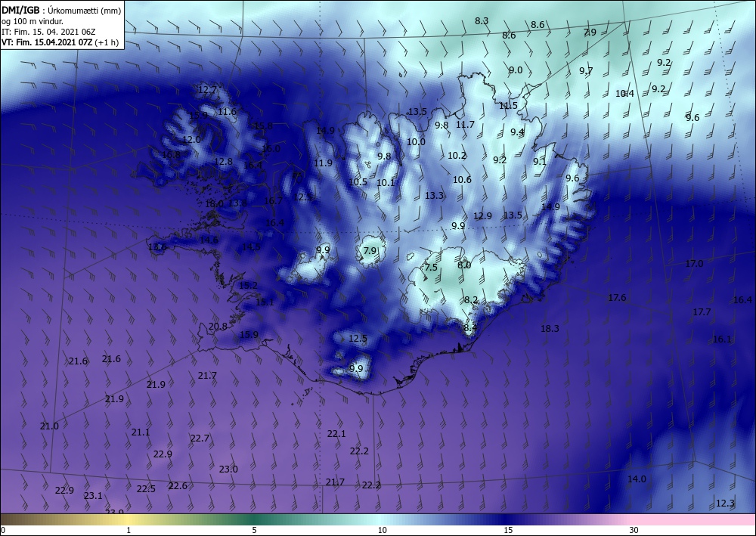Click the 8.4 value label
The image size is (756, 536).
pos(469,328)
